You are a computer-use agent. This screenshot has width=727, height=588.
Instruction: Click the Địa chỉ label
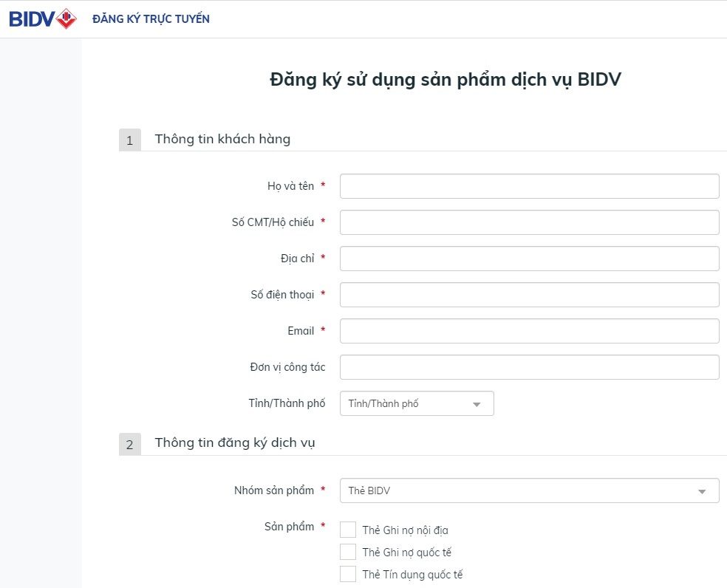[297, 259]
